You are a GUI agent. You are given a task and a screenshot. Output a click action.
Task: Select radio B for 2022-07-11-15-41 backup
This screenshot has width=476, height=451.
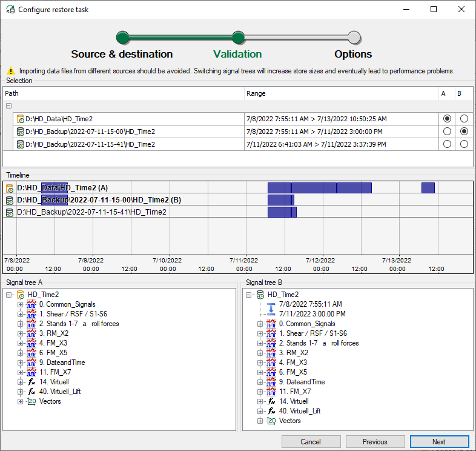click(x=464, y=144)
